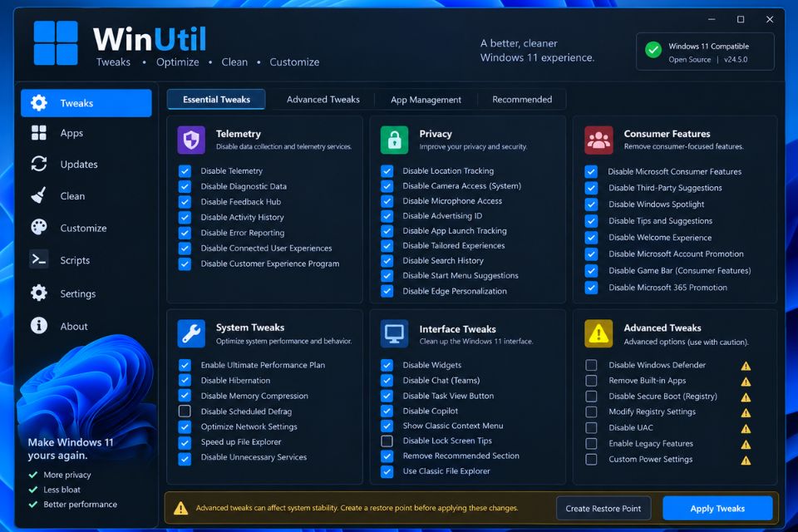Click the Scripts terminal prompt icon
Screen dimensions: 798x532
coord(39,259)
